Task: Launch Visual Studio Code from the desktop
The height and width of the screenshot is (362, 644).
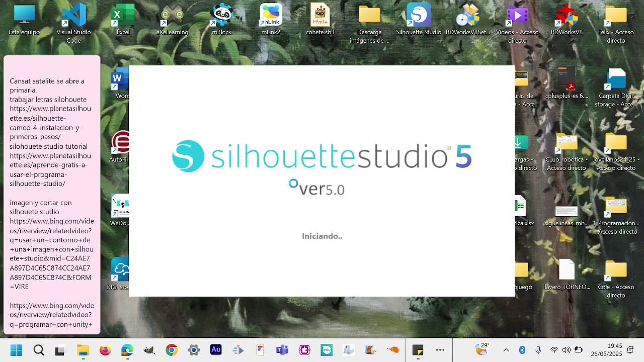Action: pos(73,24)
